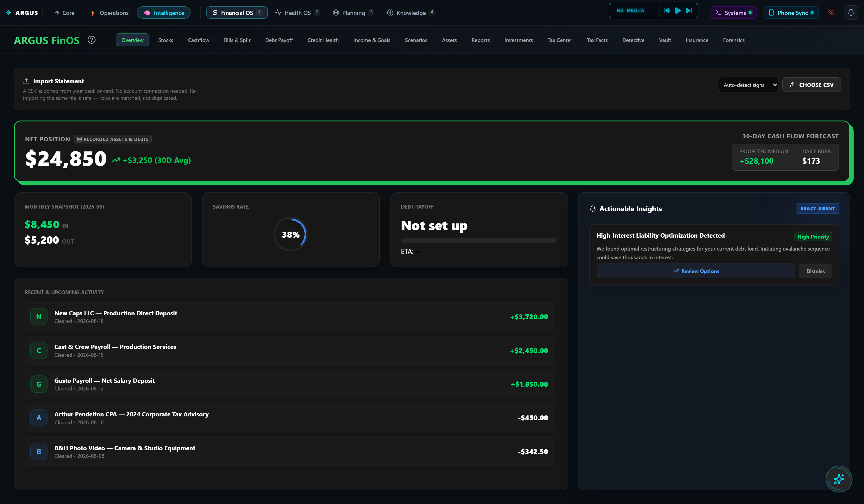Click the ARGUS logo icon
The height and width of the screenshot is (504, 864).
tap(9, 13)
